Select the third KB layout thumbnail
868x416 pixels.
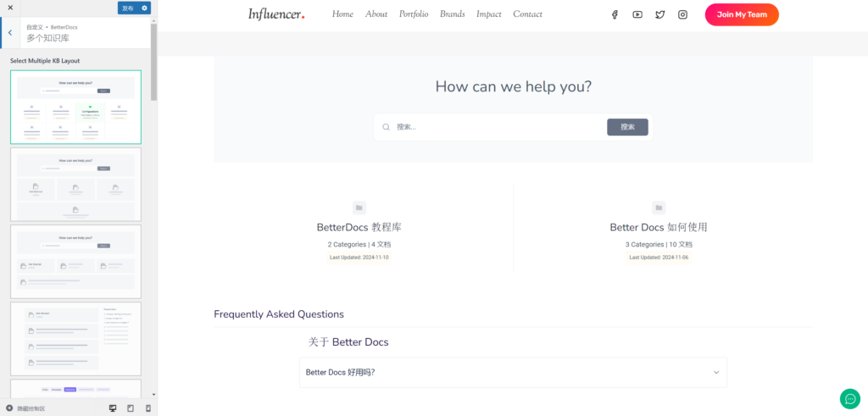[75, 262]
